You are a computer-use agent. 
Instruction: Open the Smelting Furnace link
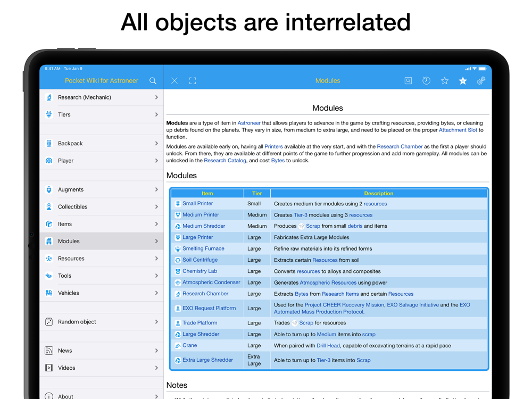pyautogui.click(x=203, y=248)
